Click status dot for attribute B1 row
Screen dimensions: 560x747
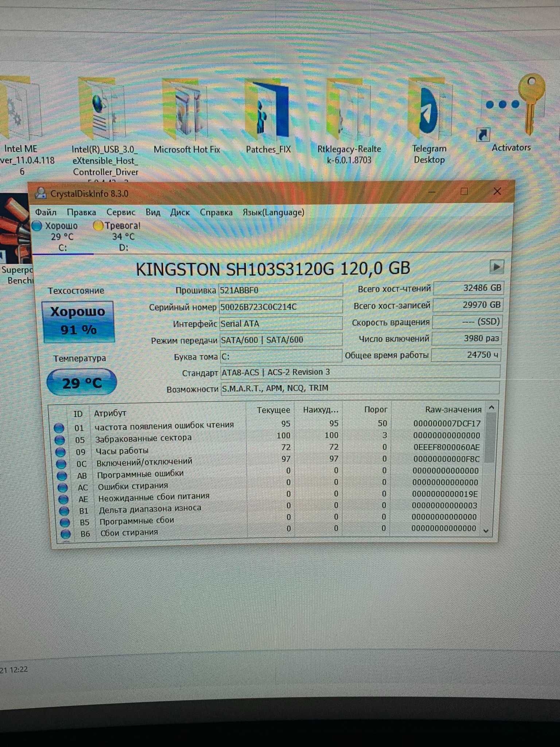pyautogui.click(x=64, y=511)
